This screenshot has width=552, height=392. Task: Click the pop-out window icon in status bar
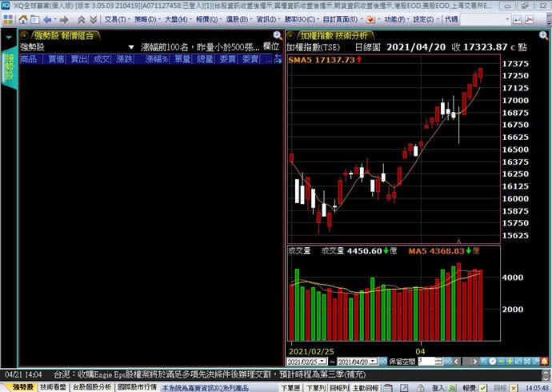point(403,388)
